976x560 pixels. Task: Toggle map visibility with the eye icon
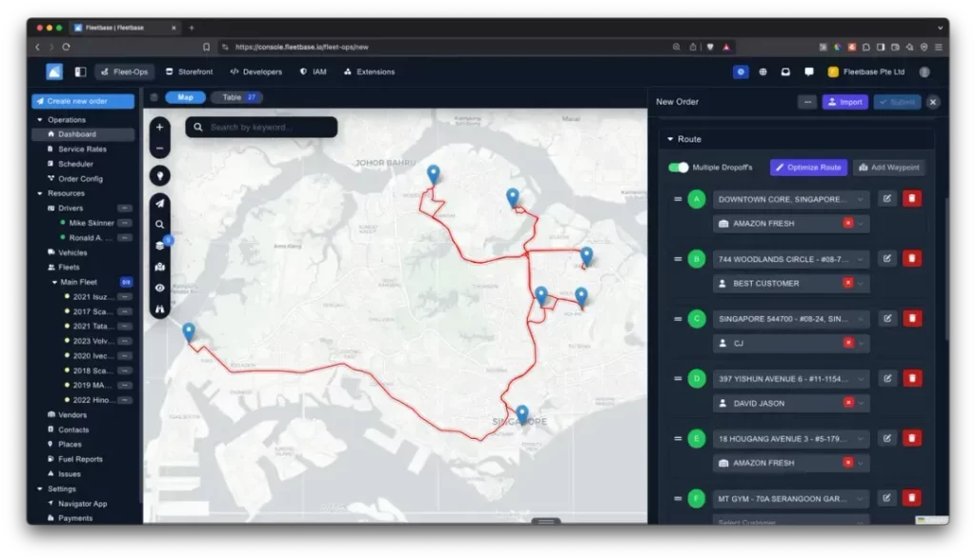click(x=159, y=288)
